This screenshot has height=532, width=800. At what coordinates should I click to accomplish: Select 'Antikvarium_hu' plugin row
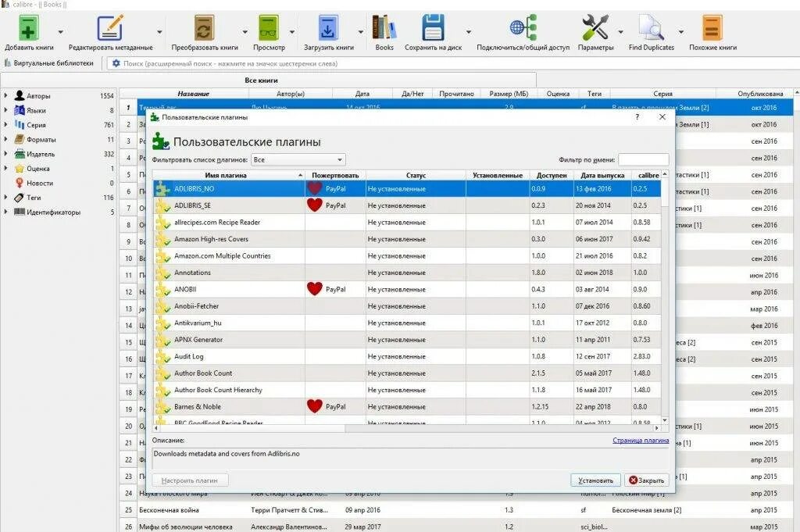click(x=407, y=323)
